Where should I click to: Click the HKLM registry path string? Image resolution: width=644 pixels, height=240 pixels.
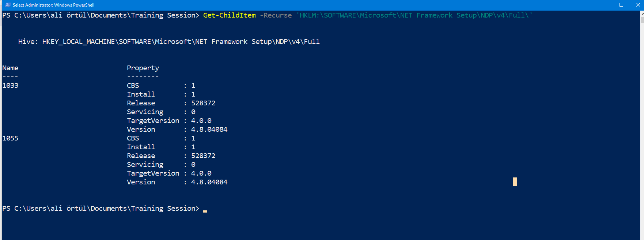(414, 15)
